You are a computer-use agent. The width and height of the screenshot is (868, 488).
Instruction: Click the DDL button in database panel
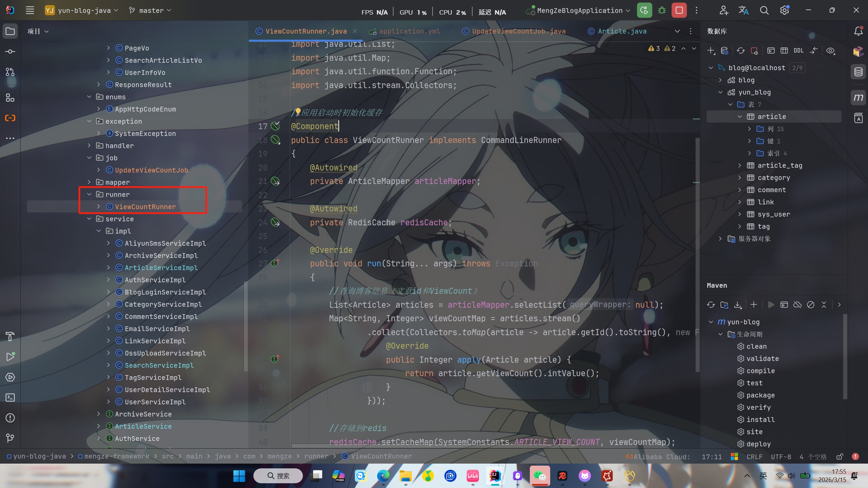click(798, 51)
